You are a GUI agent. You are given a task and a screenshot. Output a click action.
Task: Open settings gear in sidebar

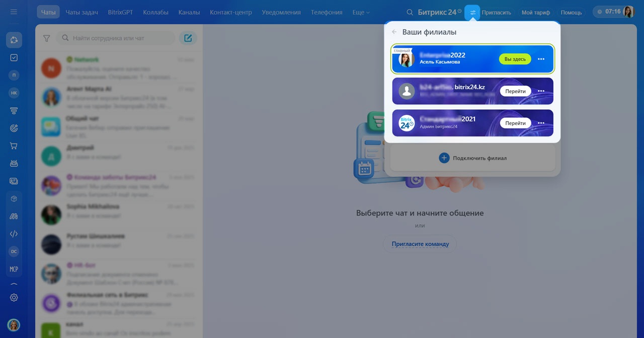14,298
